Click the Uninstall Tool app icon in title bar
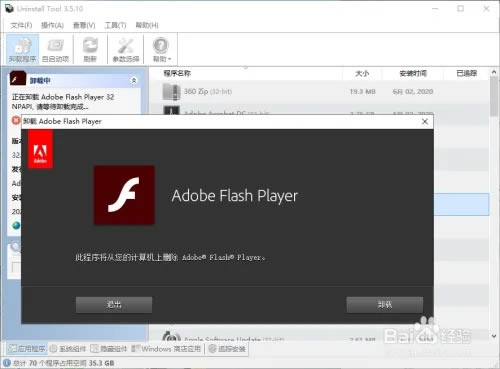 pos(9,8)
